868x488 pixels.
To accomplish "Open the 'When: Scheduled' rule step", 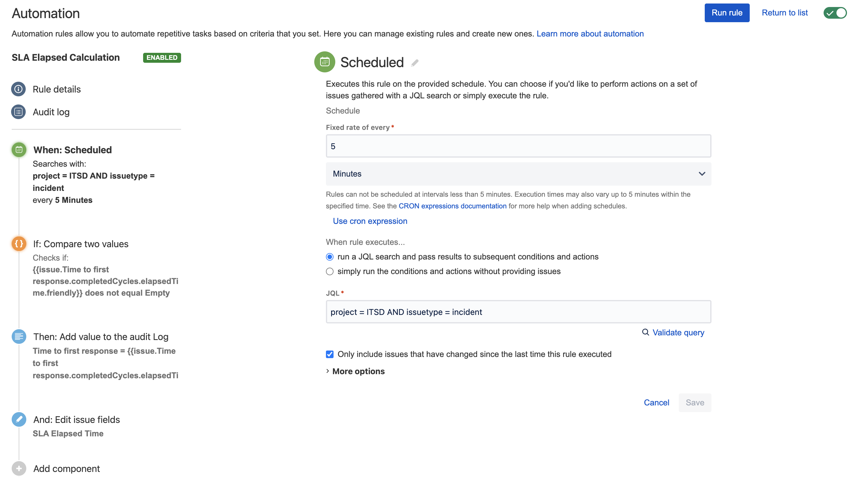I will coord(72,150).
